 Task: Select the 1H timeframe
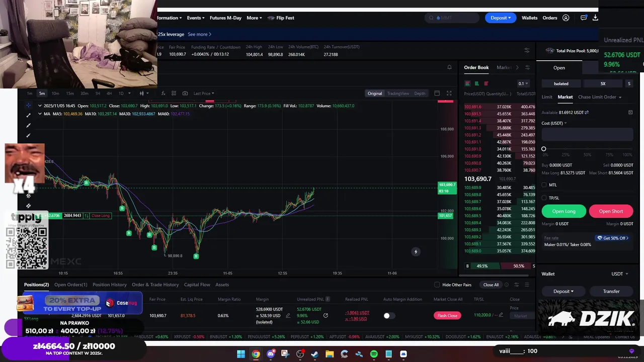point(98,93)
